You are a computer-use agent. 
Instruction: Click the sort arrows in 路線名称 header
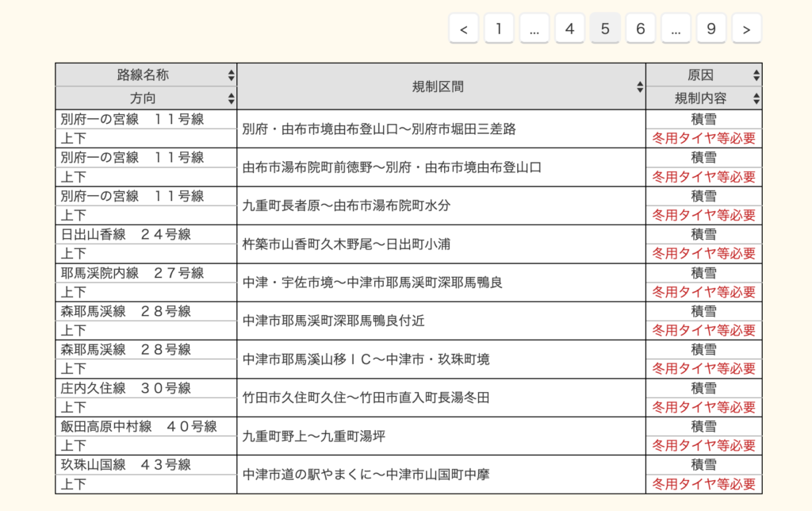tap(231, 75)
